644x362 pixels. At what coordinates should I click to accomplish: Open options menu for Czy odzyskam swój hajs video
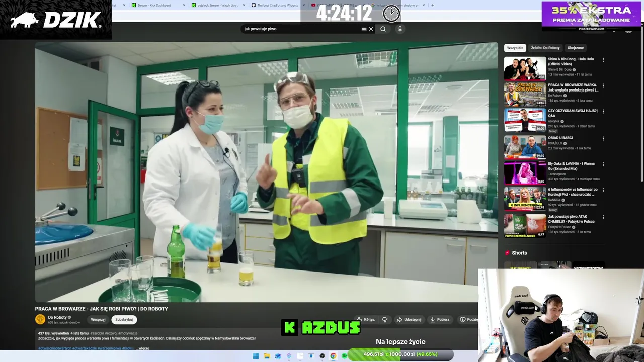[603, 112]
